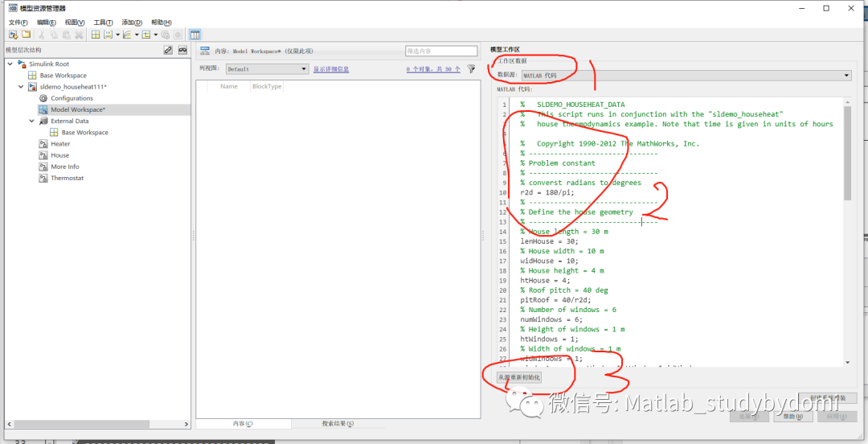Image resolution: width=868 pixels, height=444 pixels.
Task: Click the paste clipboard toolbar icon
Action: (67, 35)
